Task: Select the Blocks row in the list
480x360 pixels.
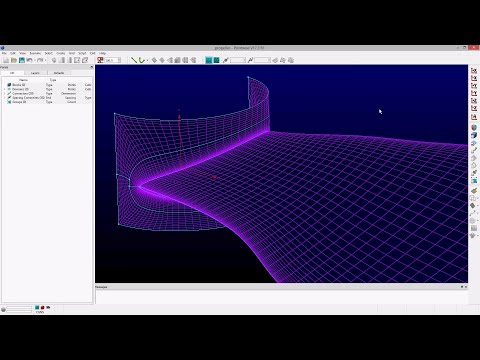Action: click(47, 85)
